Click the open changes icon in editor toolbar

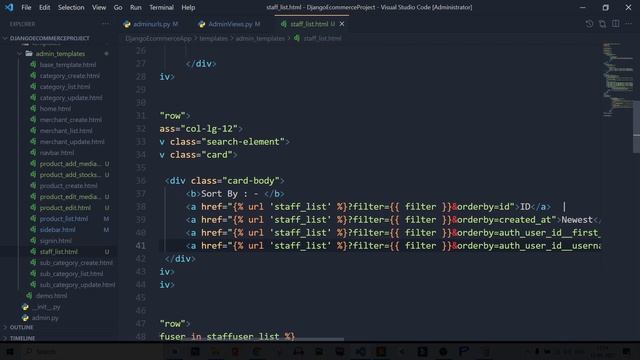602,24
